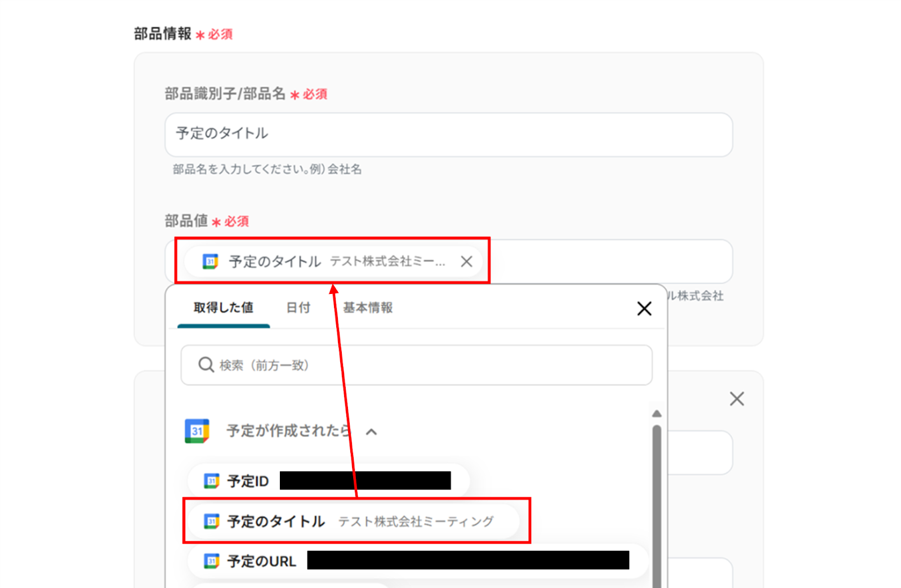Select the 予定のタイトル item in the list
The image size is (901, 588).
pyautogui.click(x=354, y=521)
